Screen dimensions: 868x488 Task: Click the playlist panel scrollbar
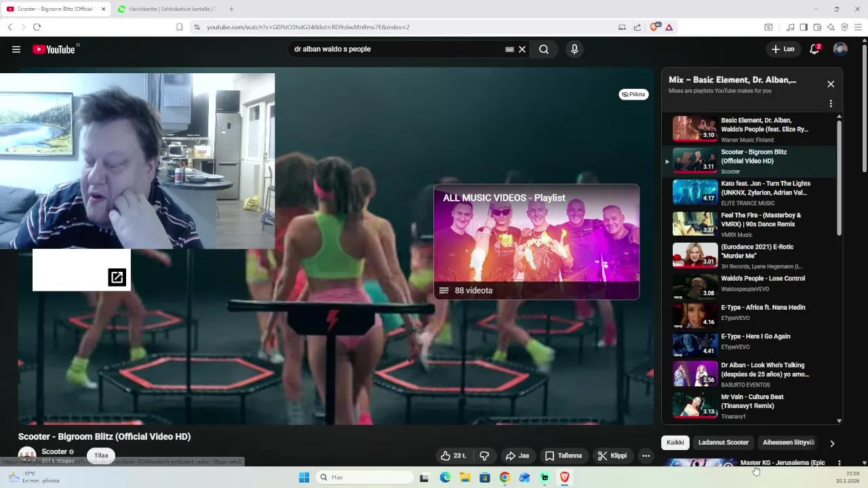[x=839, y=179]
